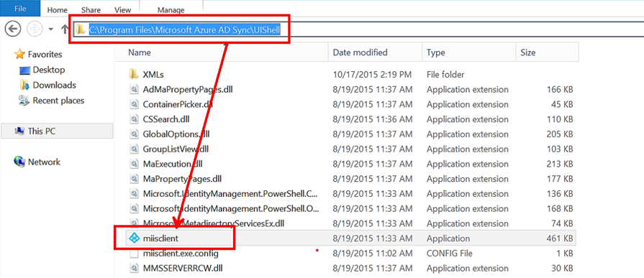
Task: Open the recent locations dropdown arrow
Action: click(x=51, y=29)
